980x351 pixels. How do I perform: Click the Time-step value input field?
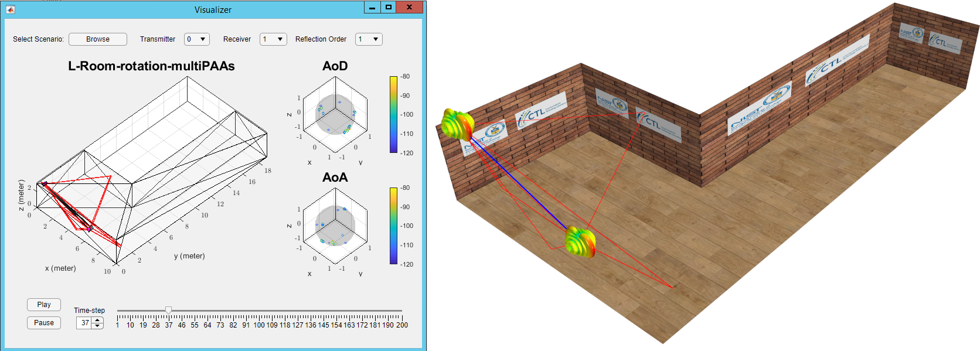[84, 323]
